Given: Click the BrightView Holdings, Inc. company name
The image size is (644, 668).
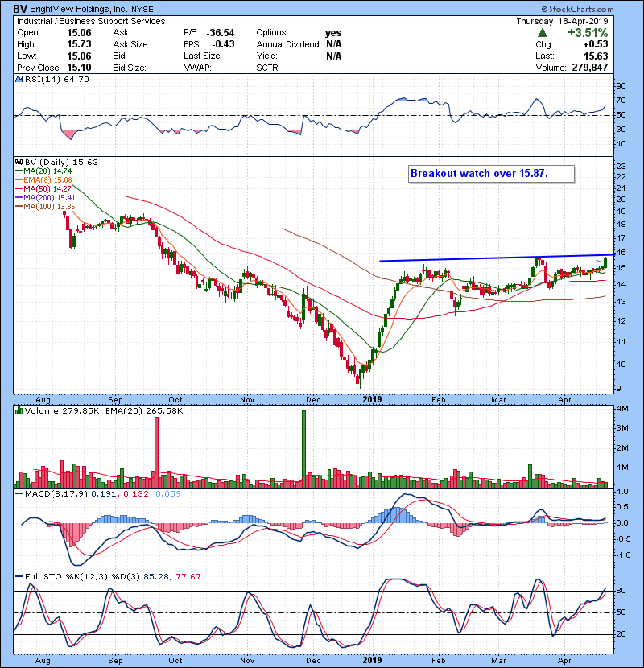Looking at the screenshot, I should click(x=80, y=9).
